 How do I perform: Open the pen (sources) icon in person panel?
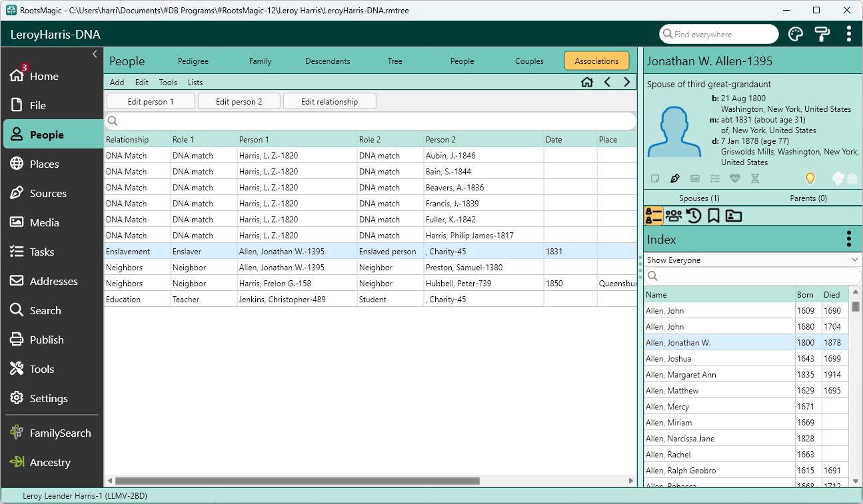click(x=675, y=178)
